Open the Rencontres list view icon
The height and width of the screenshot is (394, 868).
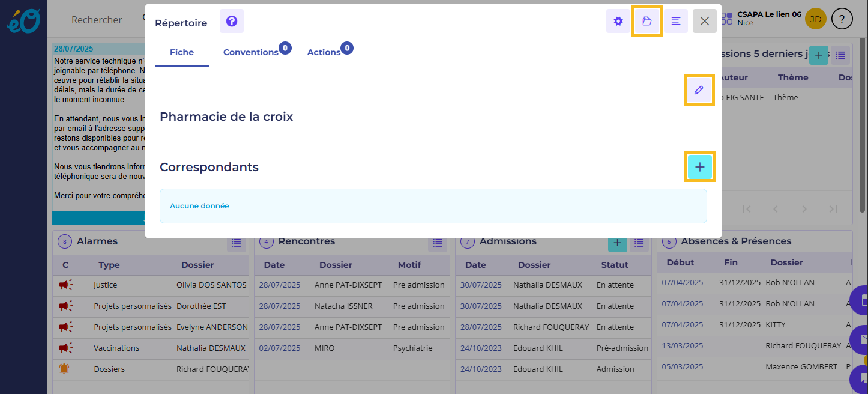pos(438,243)
